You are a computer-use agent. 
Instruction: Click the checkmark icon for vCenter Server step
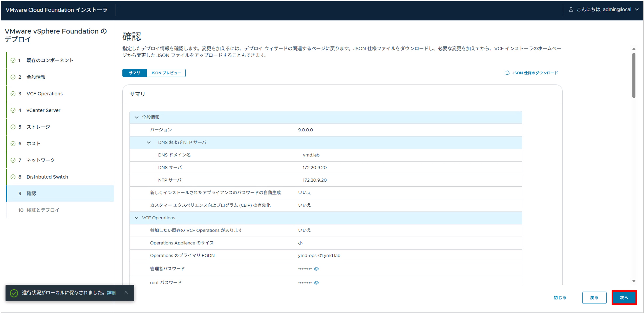(x=13, y=110)
